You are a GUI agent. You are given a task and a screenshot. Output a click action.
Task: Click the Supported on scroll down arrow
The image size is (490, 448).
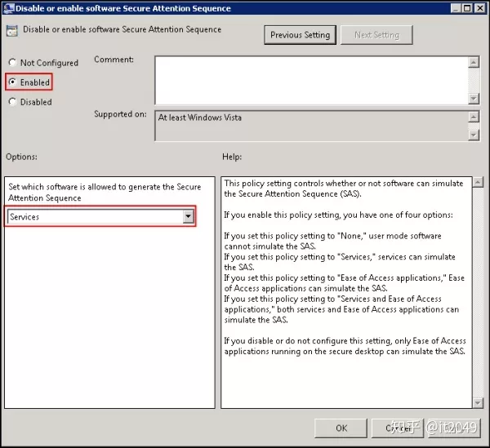[474, 135]
